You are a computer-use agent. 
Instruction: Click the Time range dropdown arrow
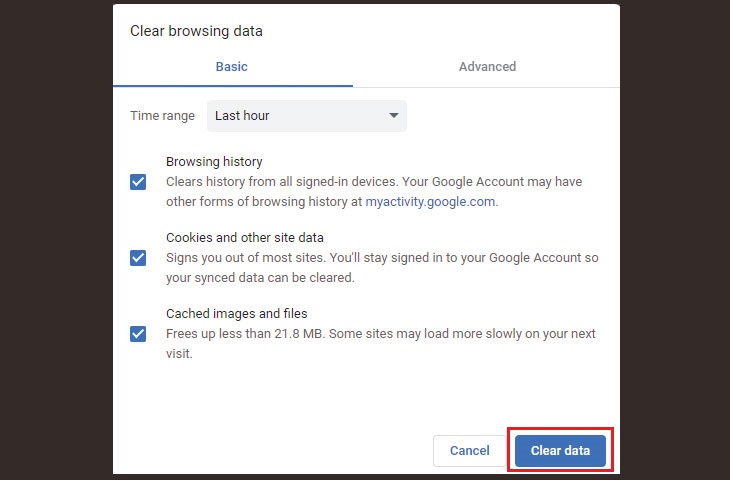click(393, 116)
